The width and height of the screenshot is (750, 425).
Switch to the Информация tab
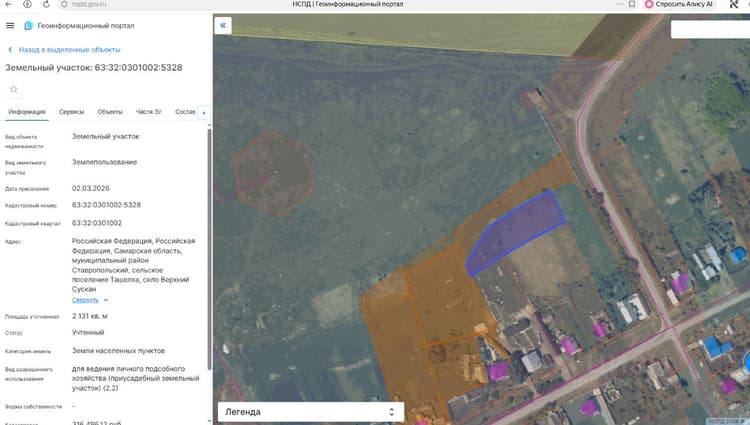coord(27,112)
